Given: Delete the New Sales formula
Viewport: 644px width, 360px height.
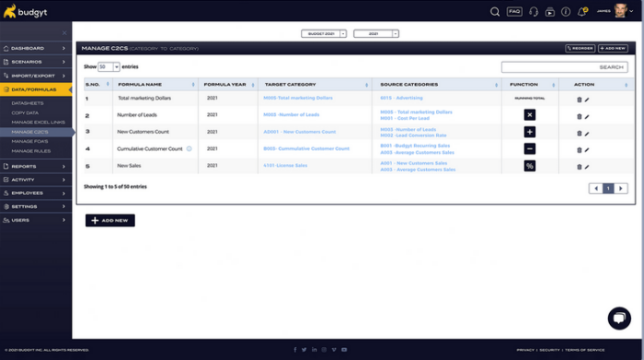Looking at the screenshot, I should coord(579,167).
